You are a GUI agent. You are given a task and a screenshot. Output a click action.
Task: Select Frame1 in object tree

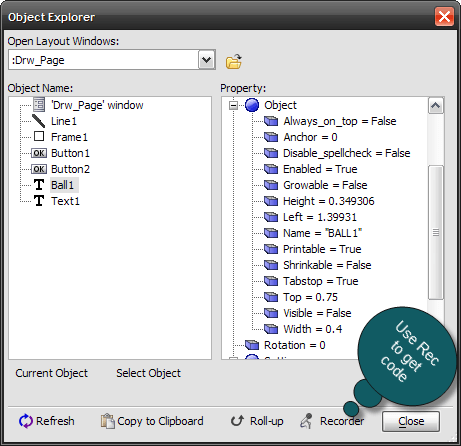[x=69, y=137]
